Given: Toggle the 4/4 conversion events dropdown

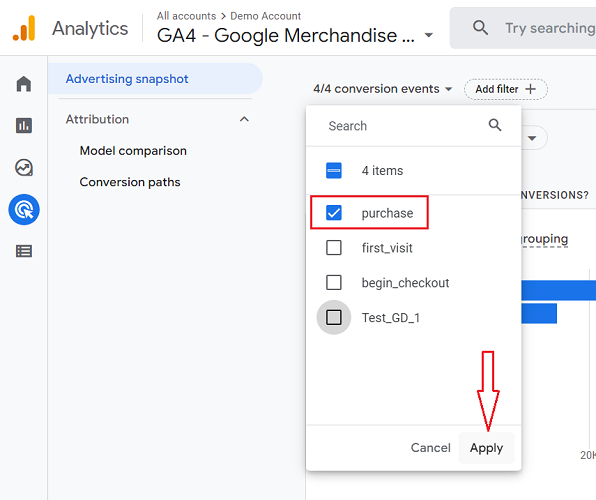Looking at the screenshot, I should (383, 89).
